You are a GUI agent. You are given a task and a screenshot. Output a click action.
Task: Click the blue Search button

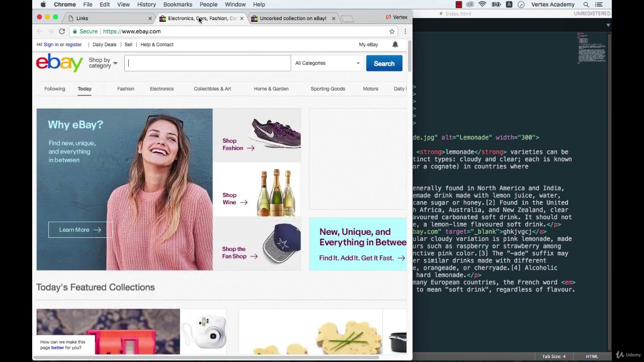[x=384, y=63]
